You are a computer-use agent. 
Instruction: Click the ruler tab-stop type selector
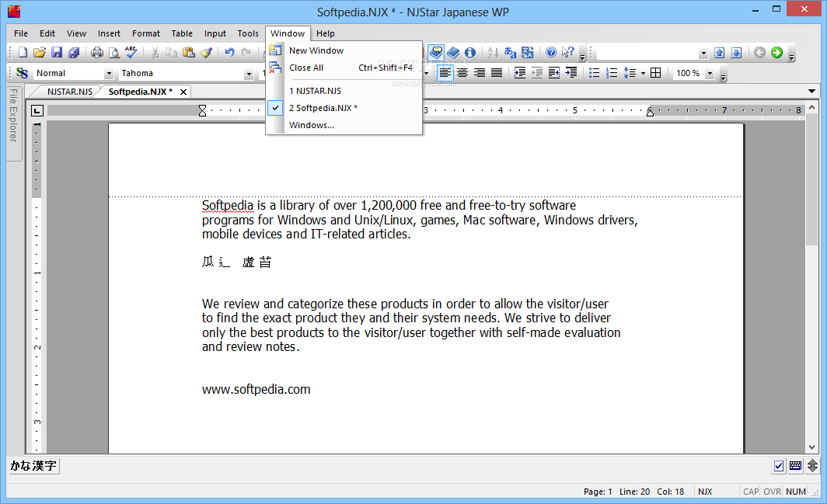tap(37, 111)
